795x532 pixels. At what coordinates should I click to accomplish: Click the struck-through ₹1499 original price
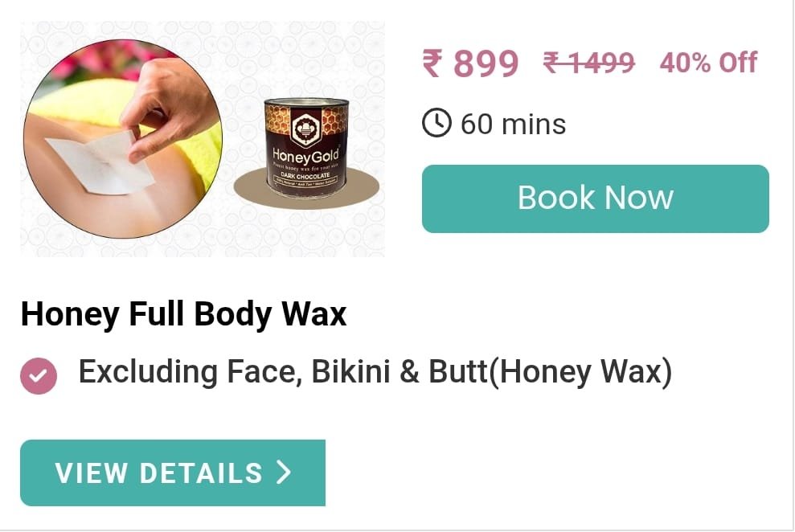click(x=588, y=63)
